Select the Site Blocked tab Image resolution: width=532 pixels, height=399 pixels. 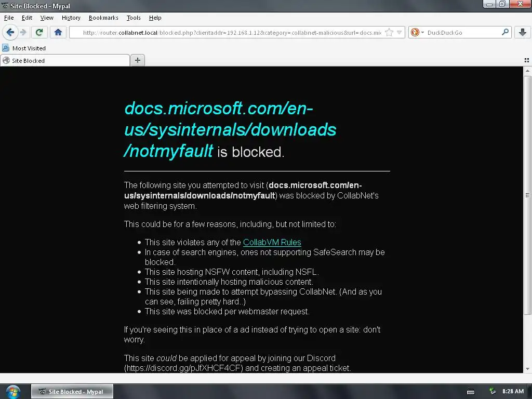pyautogui.click(x=65, y=60)
